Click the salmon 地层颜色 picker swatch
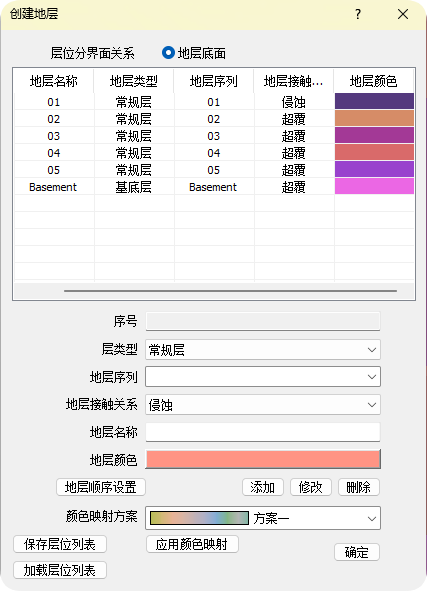 pyautogui.click(x=263, y=459)
